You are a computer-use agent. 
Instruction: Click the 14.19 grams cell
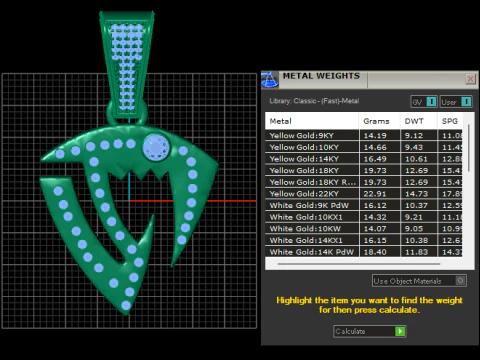[x=380, y=135]
